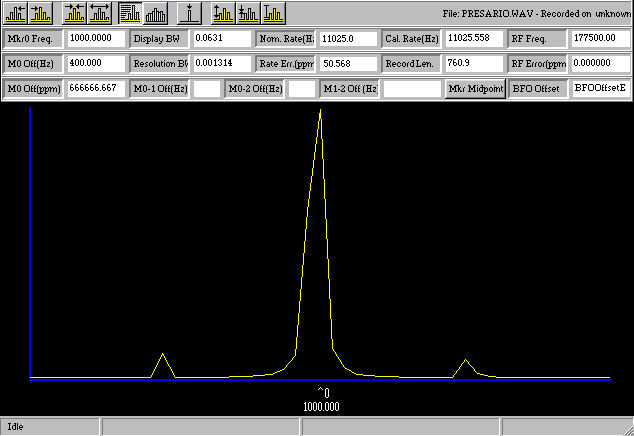Screen dimensions: 634x436
Task: Click the vertical range bar spectrum icon
Action: [273, 13]
